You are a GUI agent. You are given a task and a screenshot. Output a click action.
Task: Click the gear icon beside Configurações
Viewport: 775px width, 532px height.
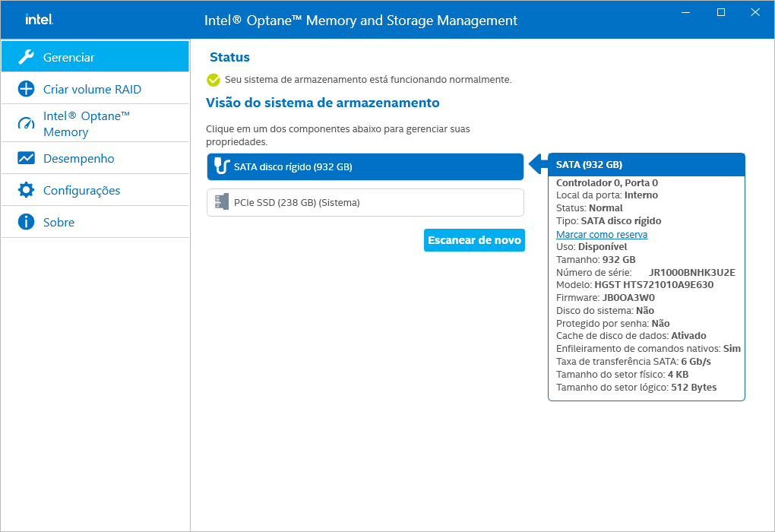coord(26,190)
